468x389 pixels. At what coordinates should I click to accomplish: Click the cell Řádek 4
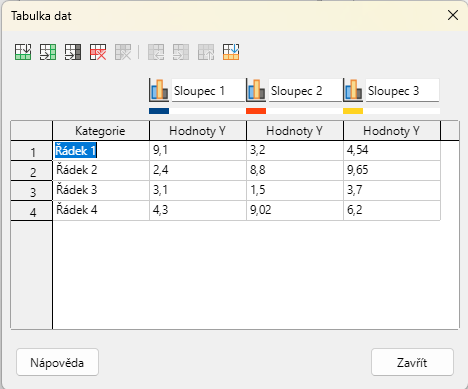pyautogui.click(x=101, y=211)
